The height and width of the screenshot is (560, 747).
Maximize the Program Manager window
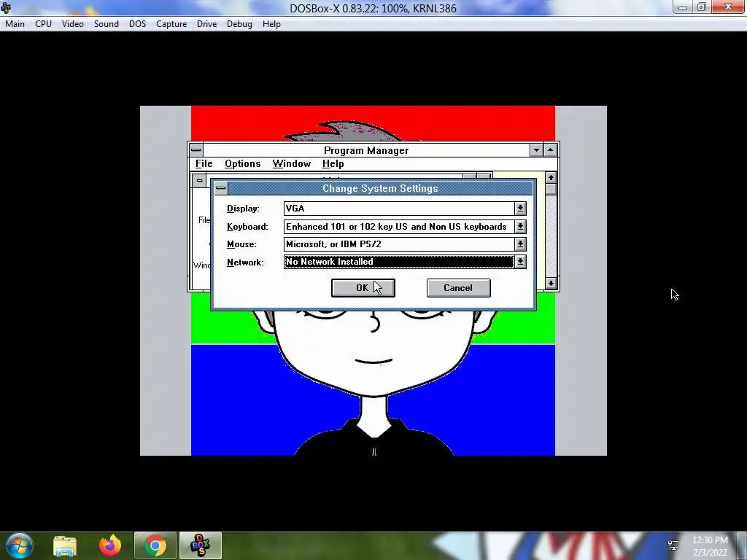click(550, 150)
